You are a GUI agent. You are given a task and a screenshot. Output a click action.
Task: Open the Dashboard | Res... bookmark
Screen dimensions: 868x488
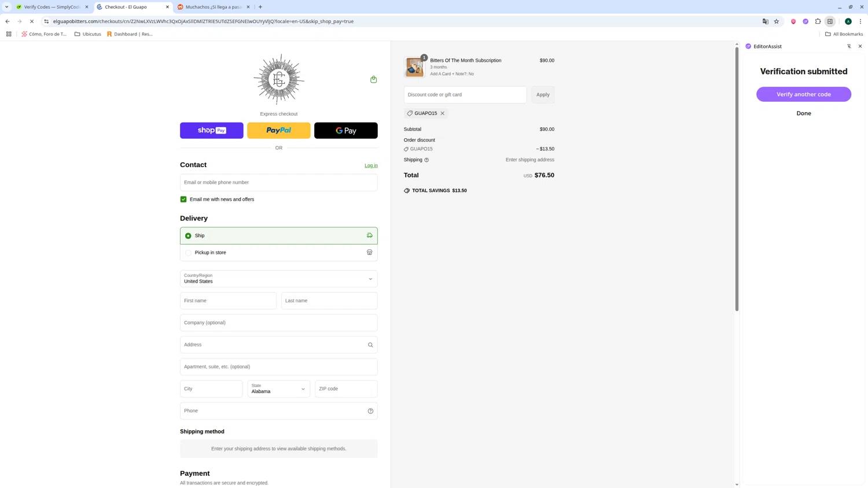[x=130, y=34]
